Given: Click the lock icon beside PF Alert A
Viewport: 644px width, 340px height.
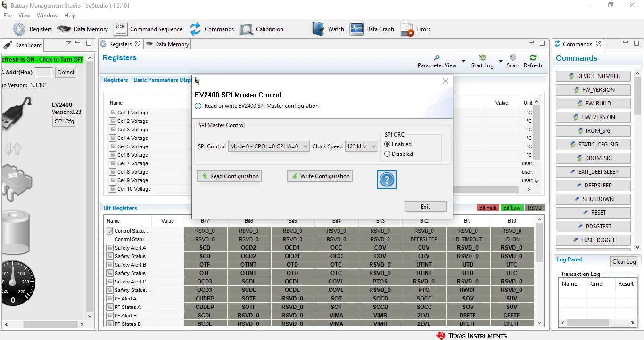Looking at the screenshot, I should pos(110,299).
